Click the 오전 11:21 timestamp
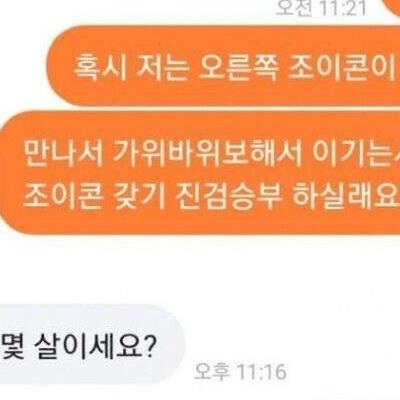This screenshot has height=400, width=400. (x=321, y=8)
